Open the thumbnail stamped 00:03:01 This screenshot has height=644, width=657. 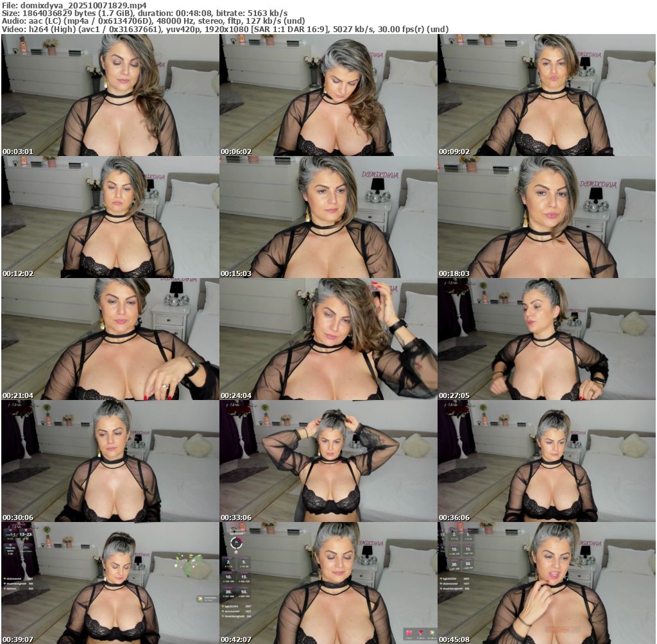coord(110,95)
